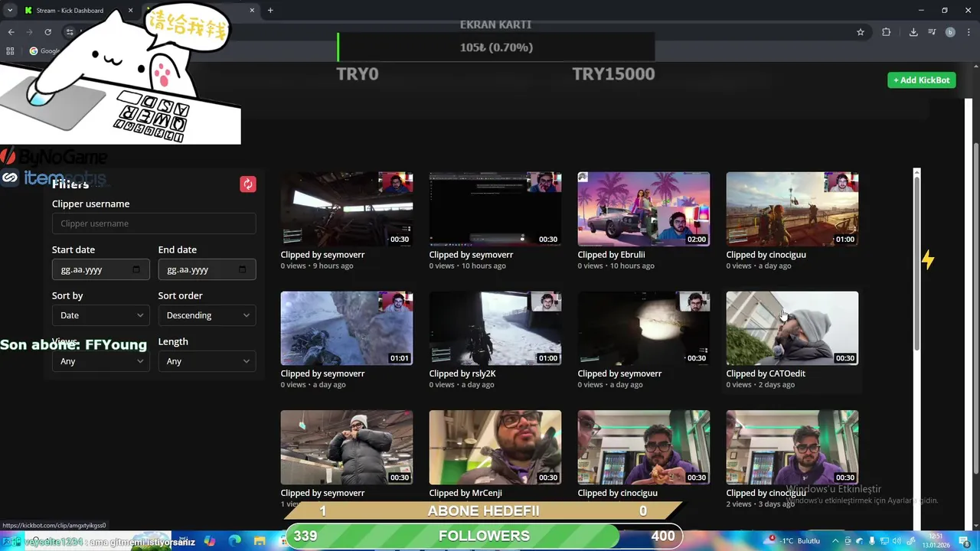Open seymoverr 01:01 clip thumbnail

pos(347,328)
